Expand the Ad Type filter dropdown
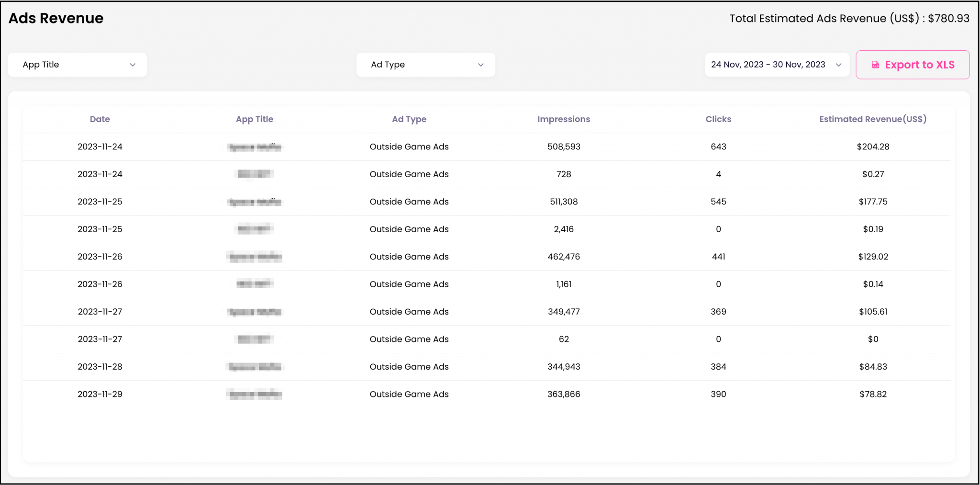980x485 pixels. tap(425, 65)
